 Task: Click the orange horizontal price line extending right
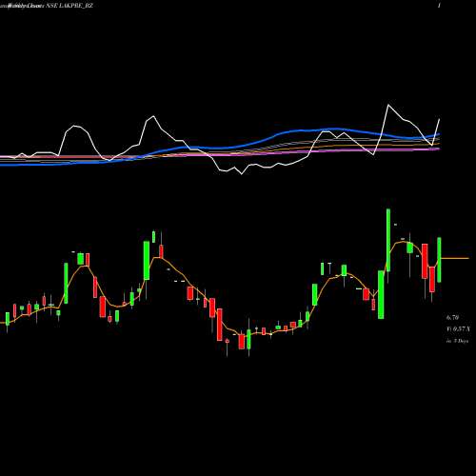[x=455, y=258]
